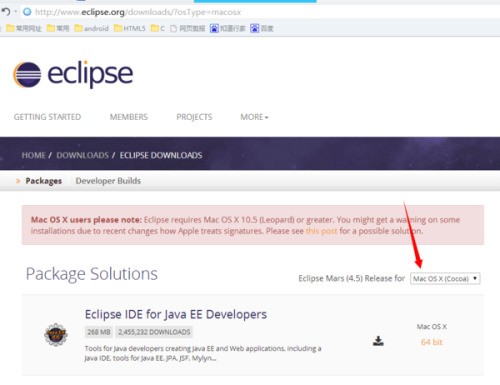Go to Home in the breadcrumb
This screenshot has height=385, width=500.
tap(33, 155)
